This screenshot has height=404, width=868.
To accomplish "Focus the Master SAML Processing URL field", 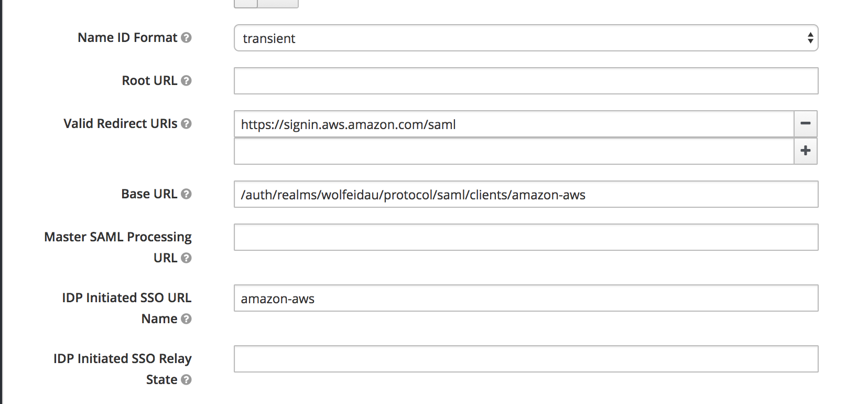I will coord(526,237).
